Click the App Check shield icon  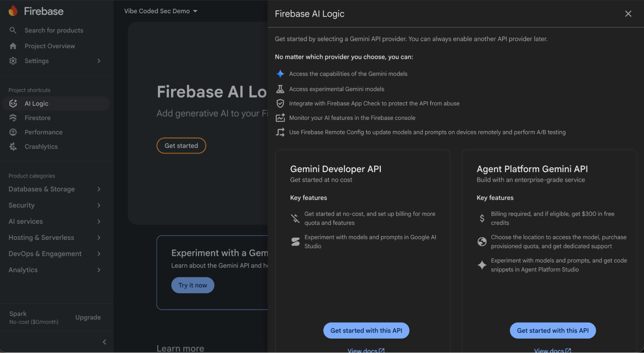coord(280,103)
